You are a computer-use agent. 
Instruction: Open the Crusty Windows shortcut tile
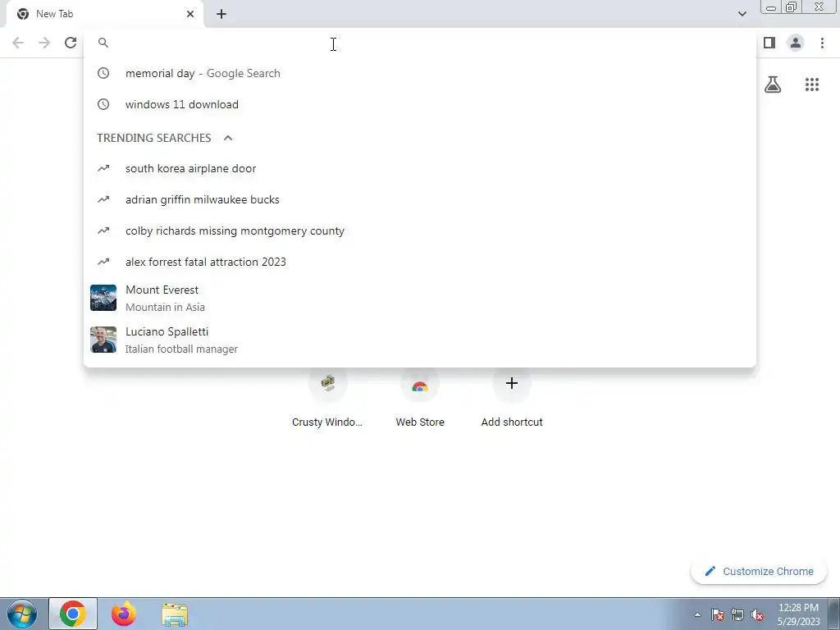coord(327,397)
